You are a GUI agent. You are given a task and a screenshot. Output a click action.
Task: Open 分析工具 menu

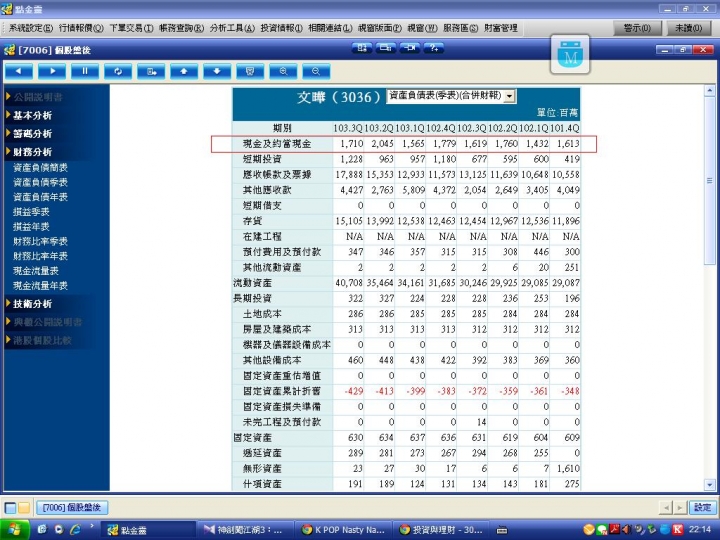tap(232, 28)
